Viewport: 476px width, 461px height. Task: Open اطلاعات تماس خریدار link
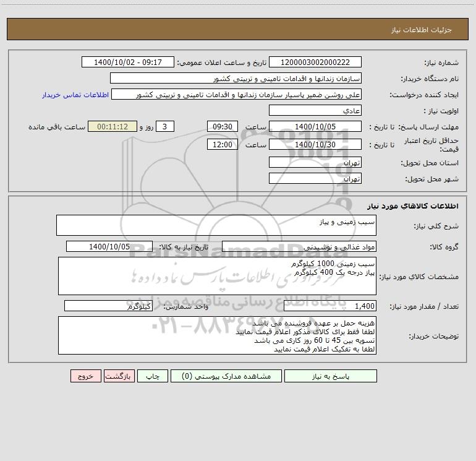click(75, 95)
